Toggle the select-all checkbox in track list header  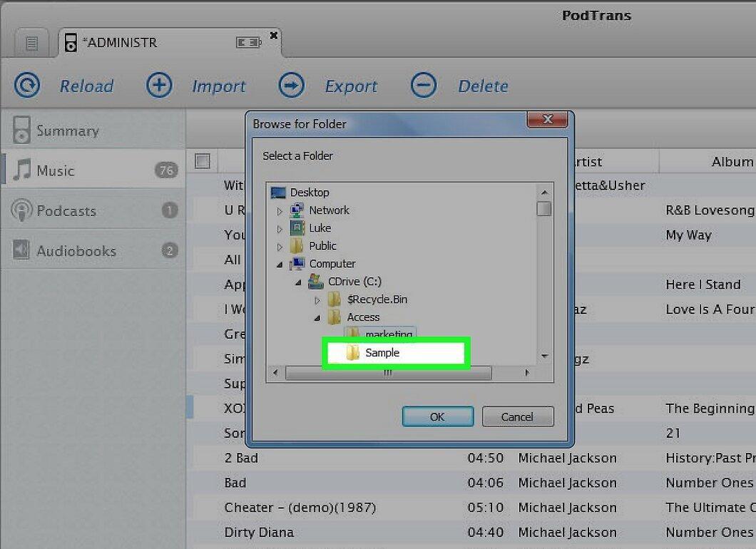click(x=203, y=161)
